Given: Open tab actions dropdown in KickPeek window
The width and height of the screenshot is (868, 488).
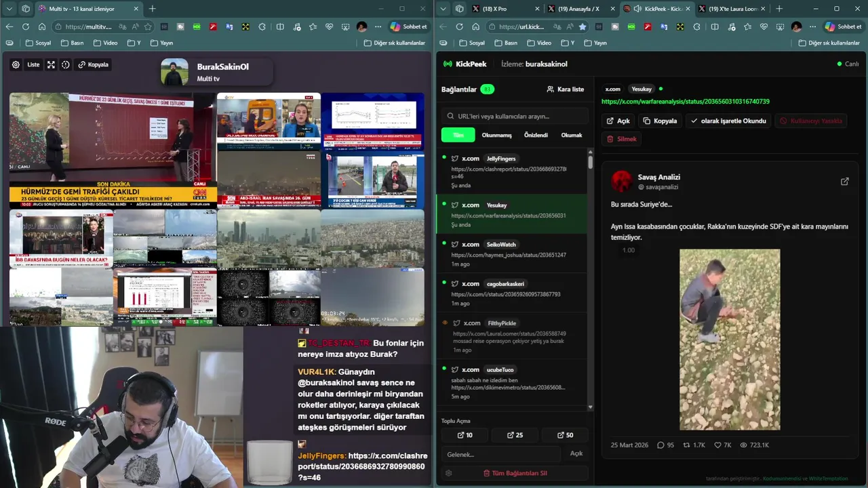Looking at the screenshot, I should [443, 9].
